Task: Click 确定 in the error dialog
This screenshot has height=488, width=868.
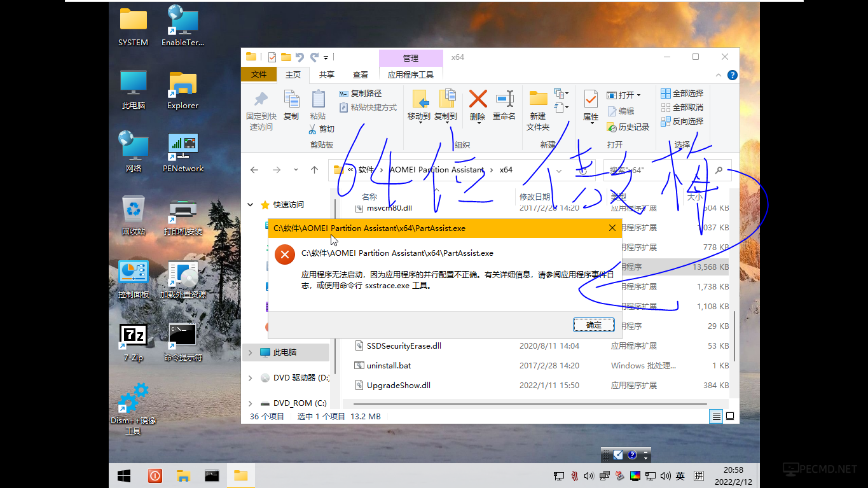Action: (x=593, y=324)
